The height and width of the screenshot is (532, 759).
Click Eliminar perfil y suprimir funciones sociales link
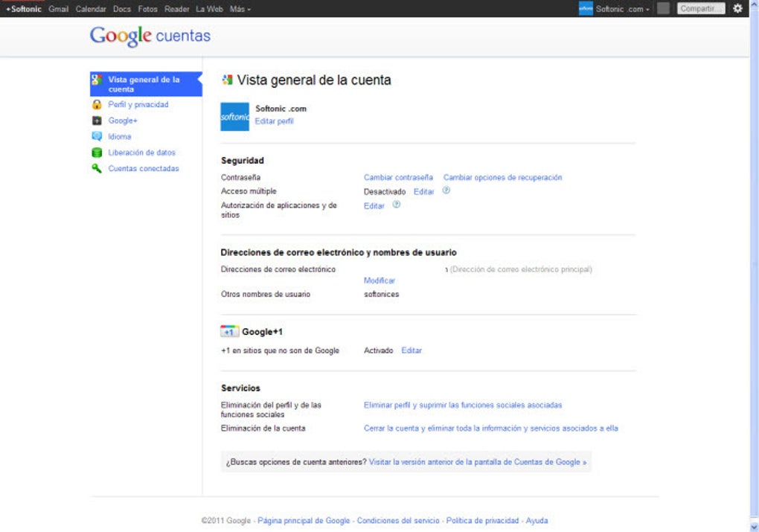[463, 405]
